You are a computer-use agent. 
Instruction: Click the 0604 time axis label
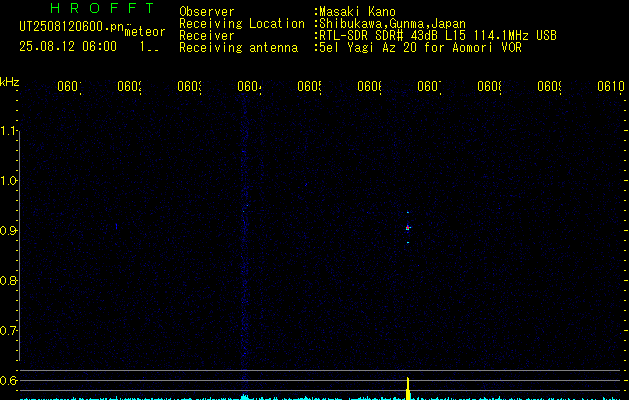click(x=249, y=86)
